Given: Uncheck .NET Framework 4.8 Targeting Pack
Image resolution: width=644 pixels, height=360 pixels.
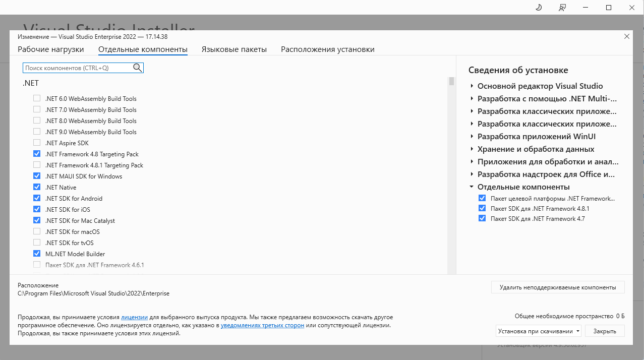Looking at the screenshot, I should [37, 154].
